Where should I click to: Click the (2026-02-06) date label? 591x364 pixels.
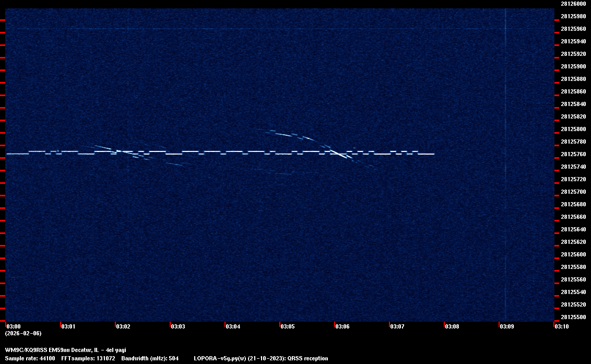tap(23, 333)
